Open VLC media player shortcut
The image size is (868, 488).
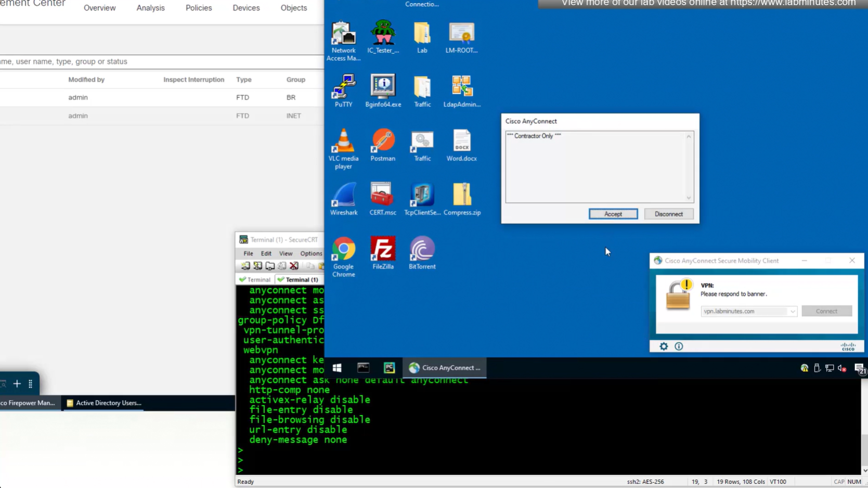[x=343, y=147]
